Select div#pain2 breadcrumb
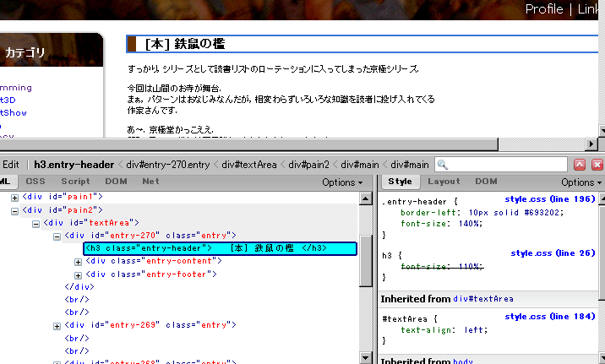Viewport: 605px width, 364px height. click(x=308, y=165)
